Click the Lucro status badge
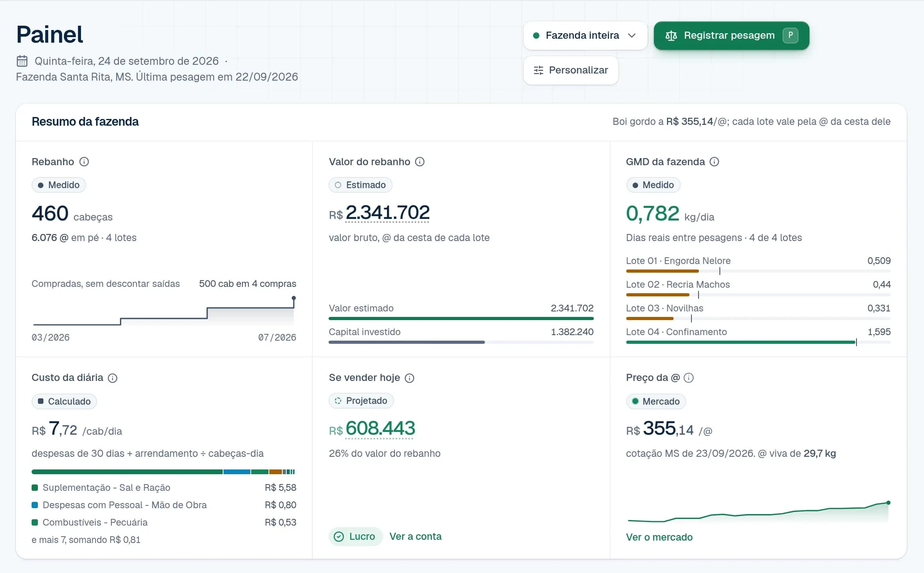This screenshot has height=573, width=924. [355, 537]
